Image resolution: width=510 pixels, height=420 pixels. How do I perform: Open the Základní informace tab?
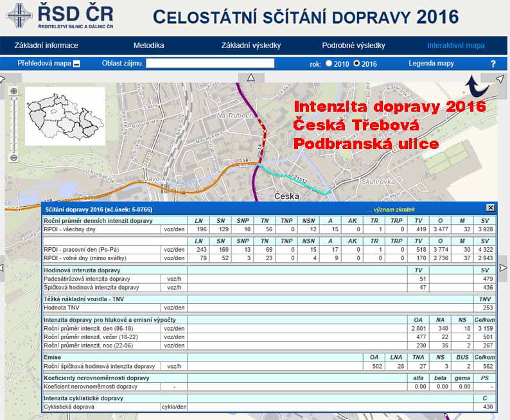(46, 46)
